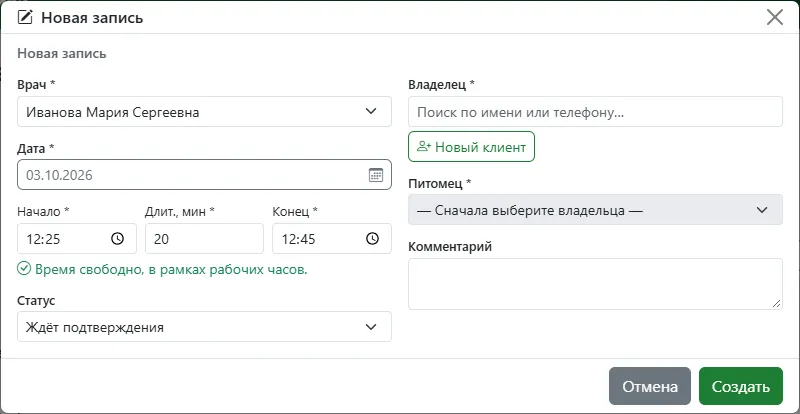Viewport: 800px width, 414px height.
Task: Click the clock icon in Конец field
Action: [x=372, y=238]
